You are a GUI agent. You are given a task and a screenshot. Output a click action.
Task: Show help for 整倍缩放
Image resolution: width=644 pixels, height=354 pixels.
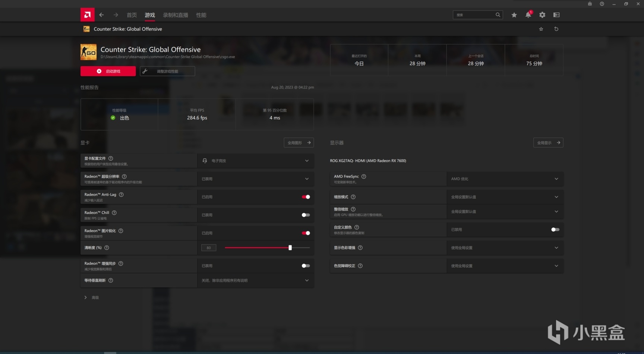click(x=353, y=209)
